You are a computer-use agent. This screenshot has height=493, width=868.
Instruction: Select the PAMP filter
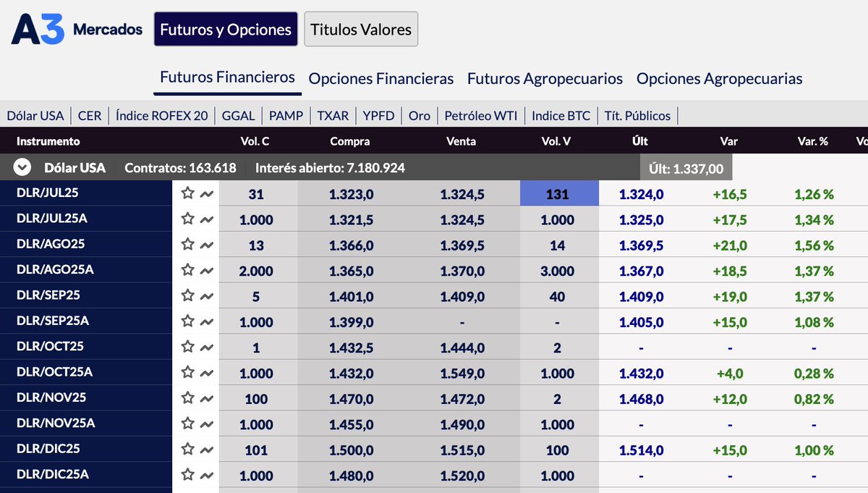tap(286, 115)
